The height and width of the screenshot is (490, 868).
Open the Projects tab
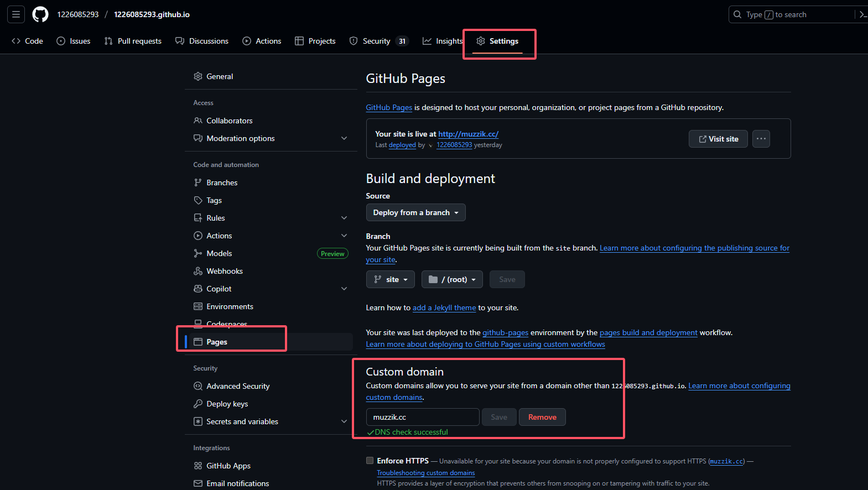(315, 41)
